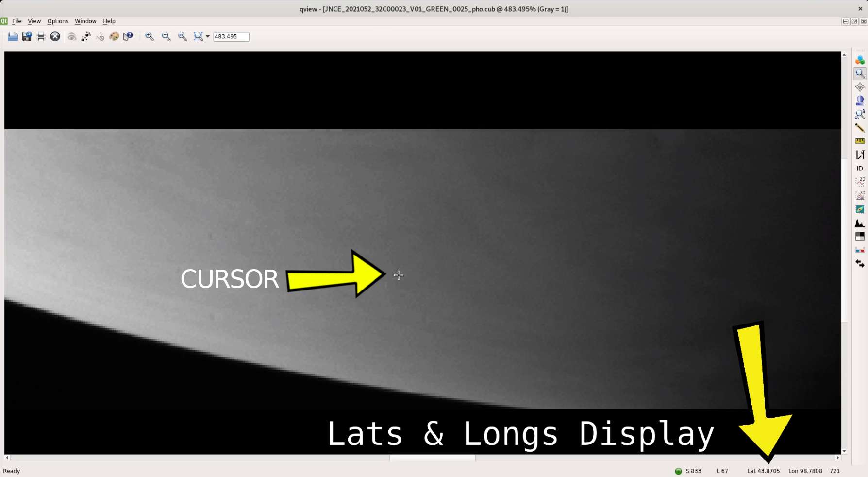Screen dimensions: 868x477
Task: Open the fit-zoom dropdown arrow
Action: click(x=207, y=36)
